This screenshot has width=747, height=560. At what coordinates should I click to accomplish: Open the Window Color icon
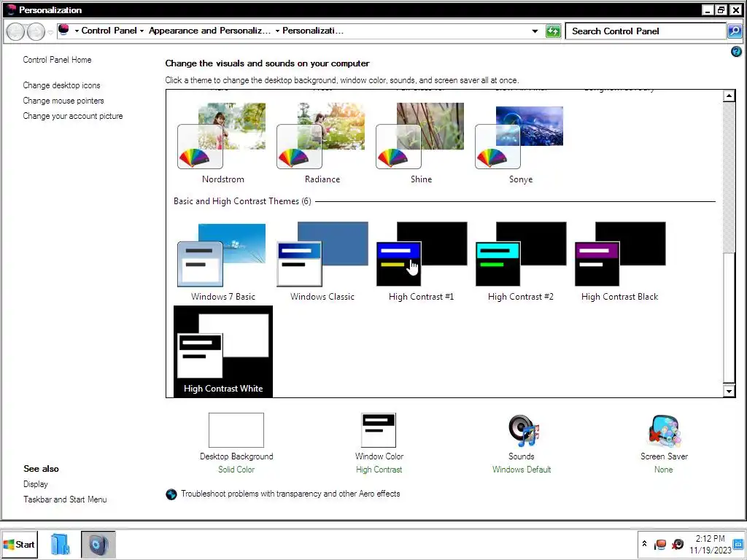pyautogui.click(x=379, y=430)
